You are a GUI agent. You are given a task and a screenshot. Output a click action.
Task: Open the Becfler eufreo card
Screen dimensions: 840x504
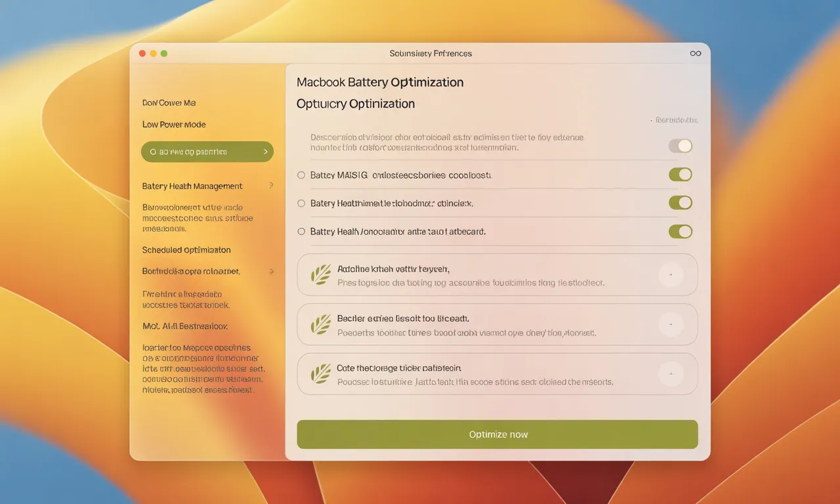click(x=497, y=324)
